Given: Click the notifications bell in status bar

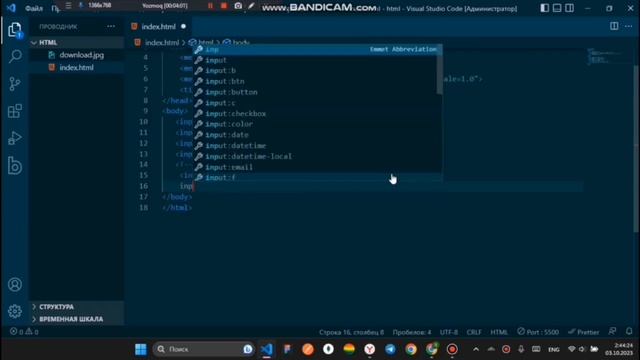Looking at the screenshot, I should pyautogui.click(x=629, y=331).
